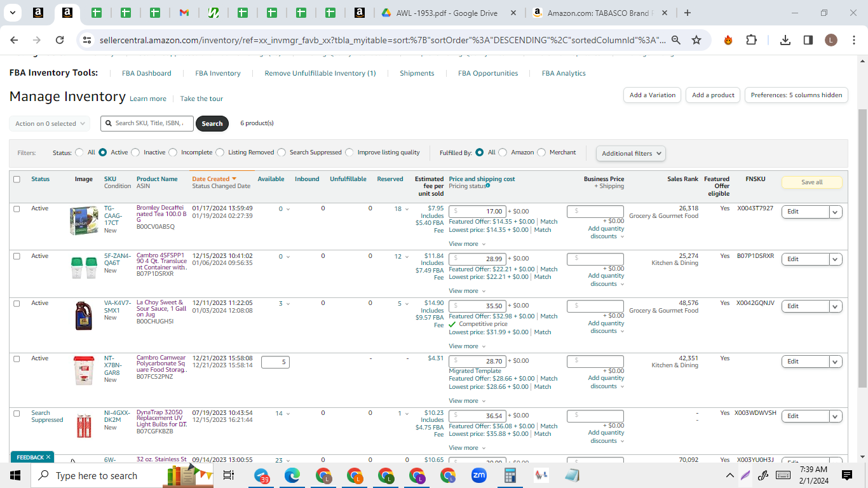868x488 pixels.
Task: Click the Add a Variation button
Action: pyautogui.click(x=653, y=95)
